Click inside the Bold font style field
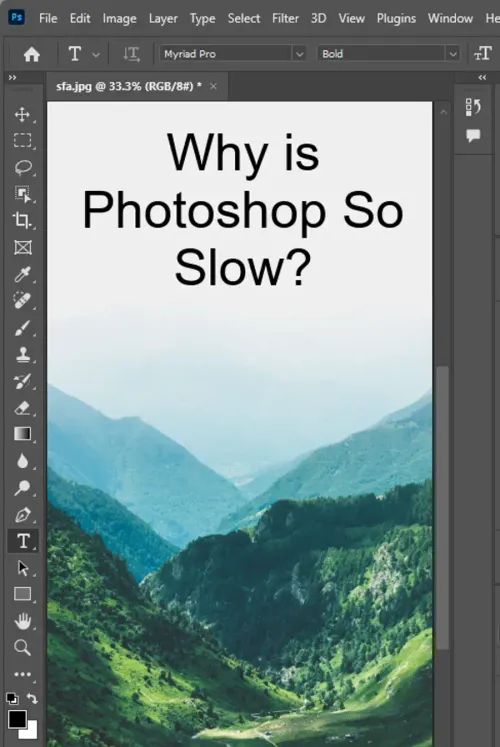This screenshot has height=747, width=500. click(382, 54)
